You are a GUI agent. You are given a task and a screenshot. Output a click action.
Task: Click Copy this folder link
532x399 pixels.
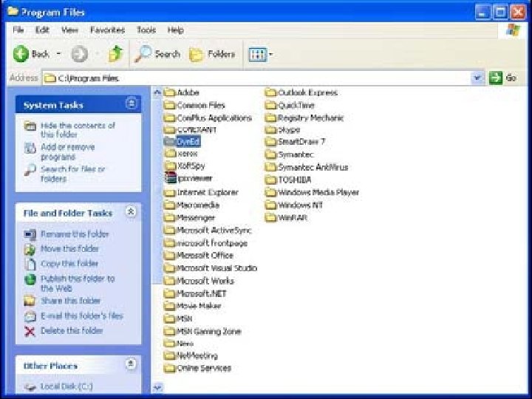[69, 264]
